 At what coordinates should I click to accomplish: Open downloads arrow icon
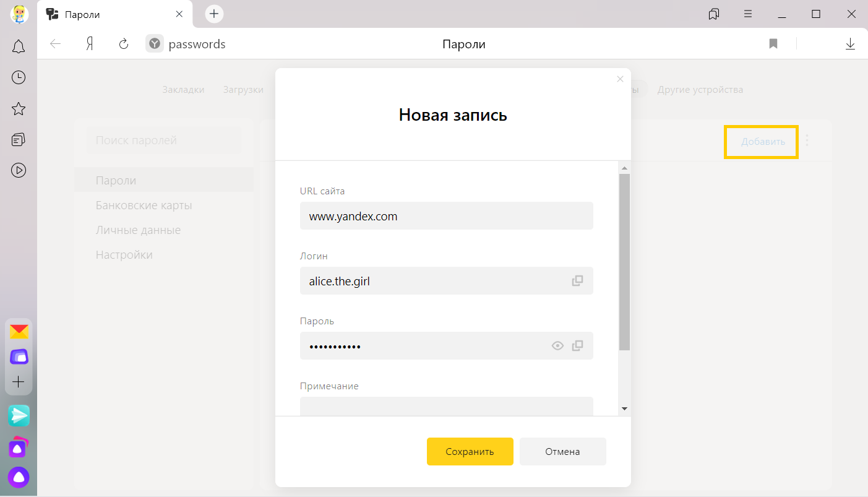pos(851,44)
